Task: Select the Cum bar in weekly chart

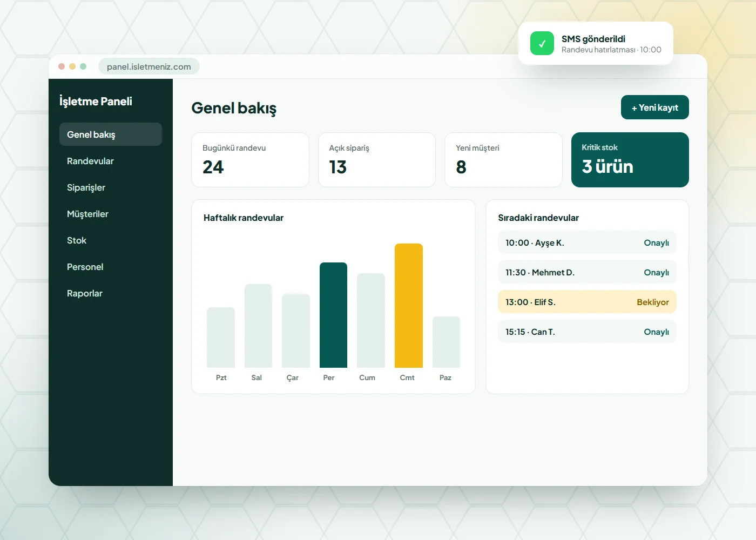Action: (x=371, y=320)
